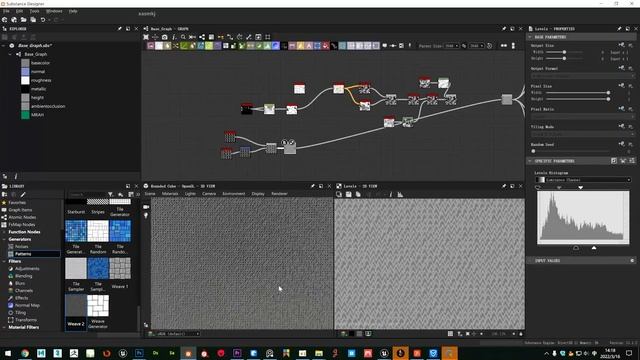Click the Windows Start button

point(8,353)
